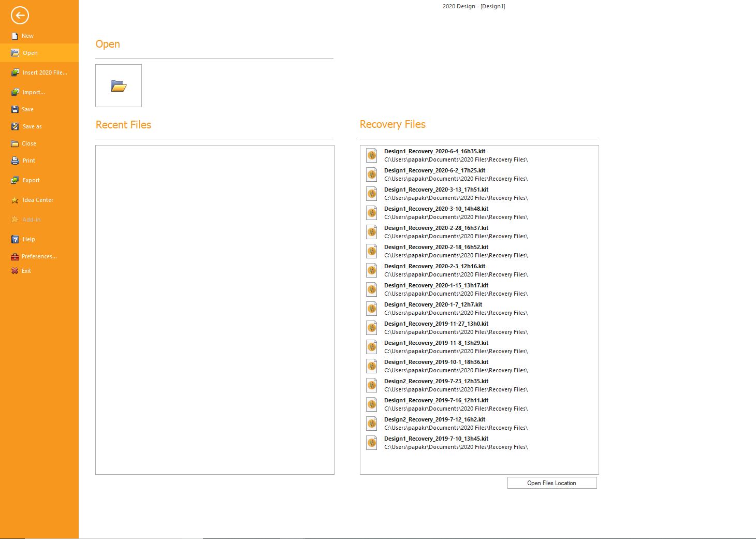
Task: Click the Print printer icon
Action: point(15,161)
